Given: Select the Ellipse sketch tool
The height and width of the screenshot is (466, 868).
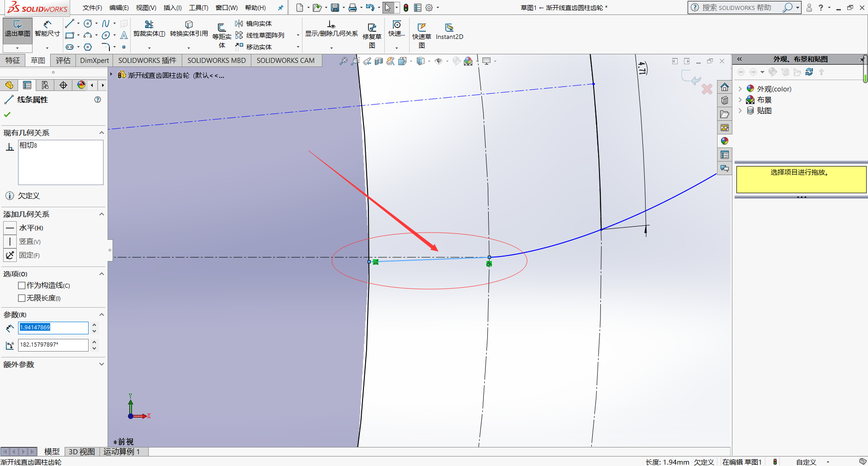Looking at the screenshot, I should tap(106, 35).
